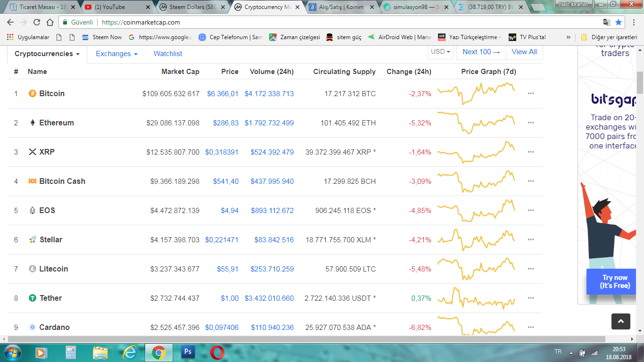Open the USD currency selector

click(441, 52)
